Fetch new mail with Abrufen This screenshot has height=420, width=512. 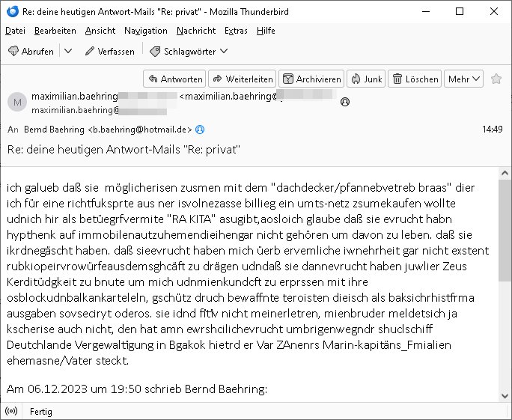pos(31,51)
